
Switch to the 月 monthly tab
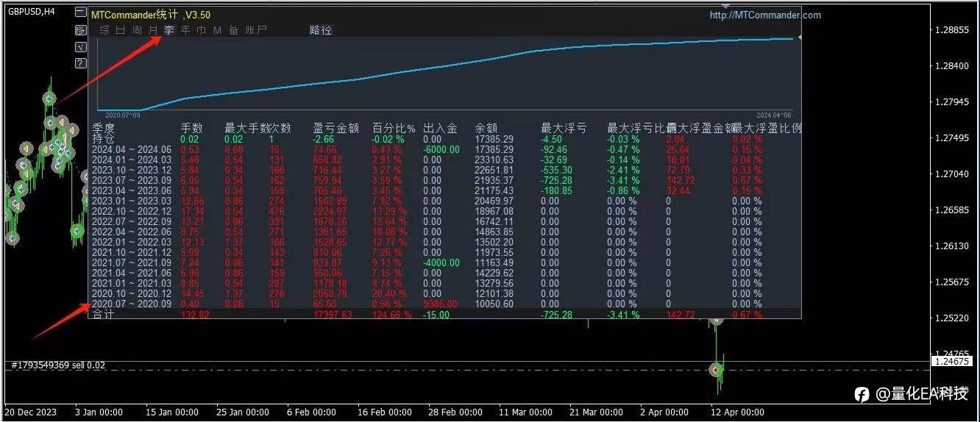pyautogui.click(x=153, y=30)
